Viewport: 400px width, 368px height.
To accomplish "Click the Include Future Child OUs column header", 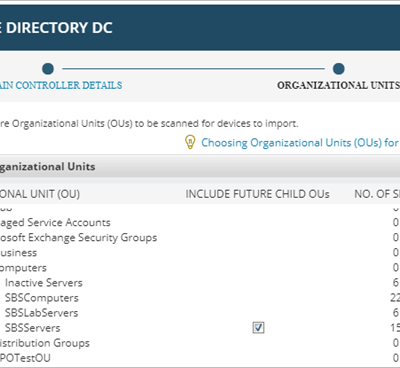I will tap(257, 194).
